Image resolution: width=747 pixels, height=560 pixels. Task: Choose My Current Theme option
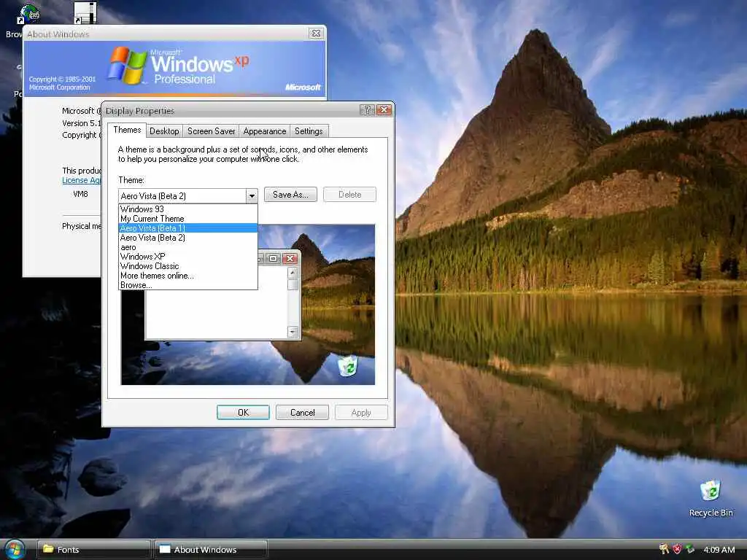tap(188, 219)
